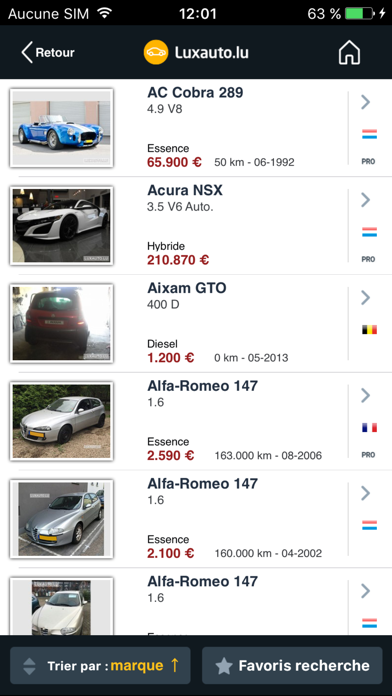The width and height of the screenshot is (392, 696).
Task: Open the Trier par marque sort selector
Action: (x=100, y=665)
